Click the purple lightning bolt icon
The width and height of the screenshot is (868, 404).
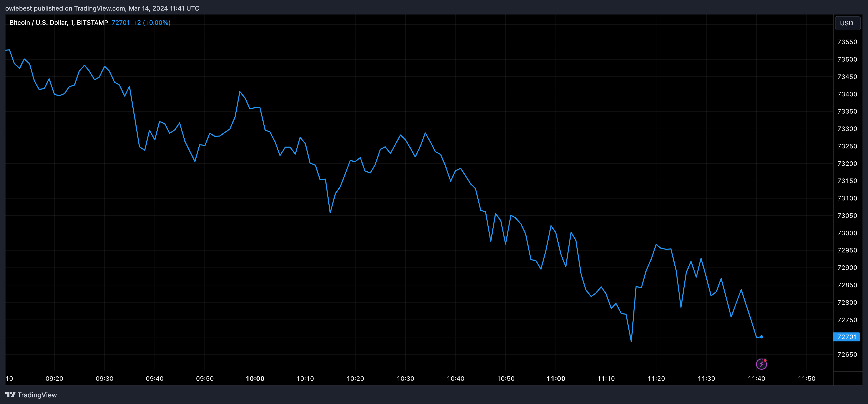coord(761,364)
